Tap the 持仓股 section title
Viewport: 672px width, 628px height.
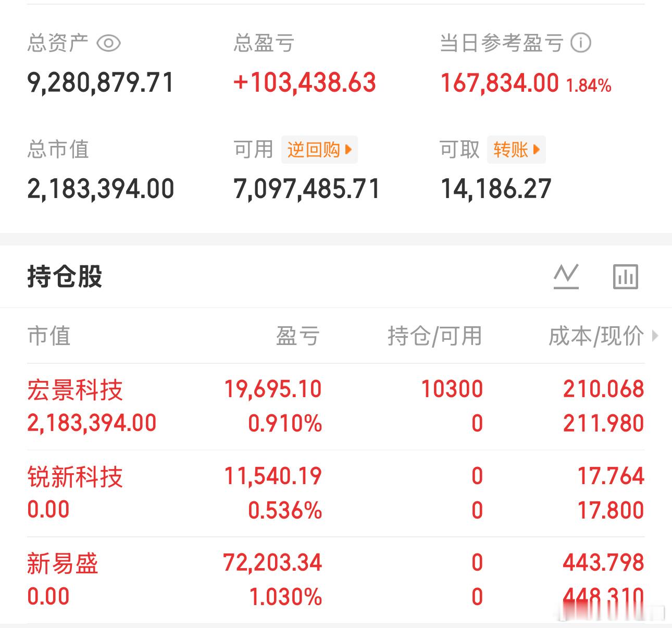pyautogui.click(x=65, y=276)
